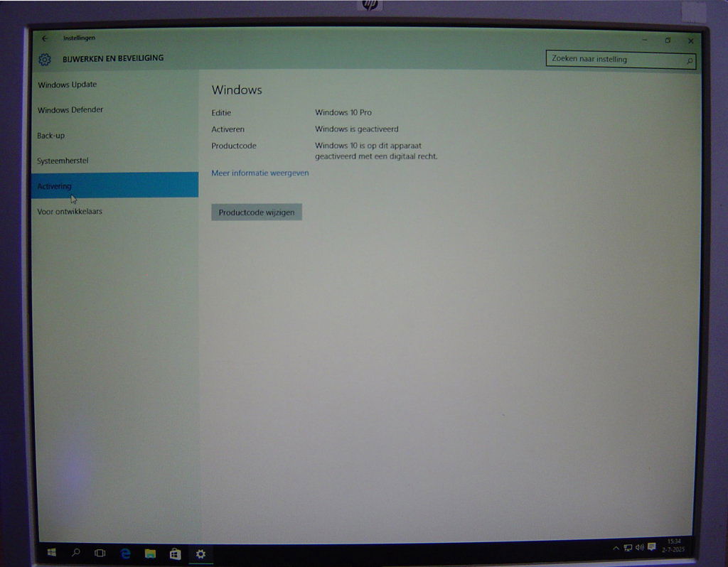This screenshot has width=728, height=567.
Task: Close the Instellingen window
Action: (x=690, y=40)
